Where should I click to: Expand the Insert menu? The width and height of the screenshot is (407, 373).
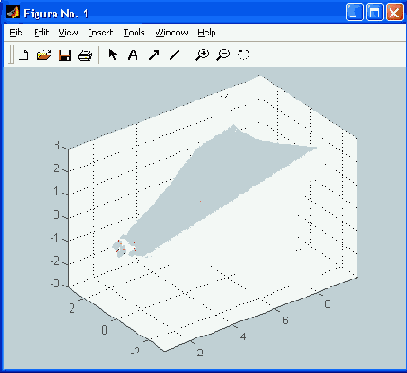(100, 33)
